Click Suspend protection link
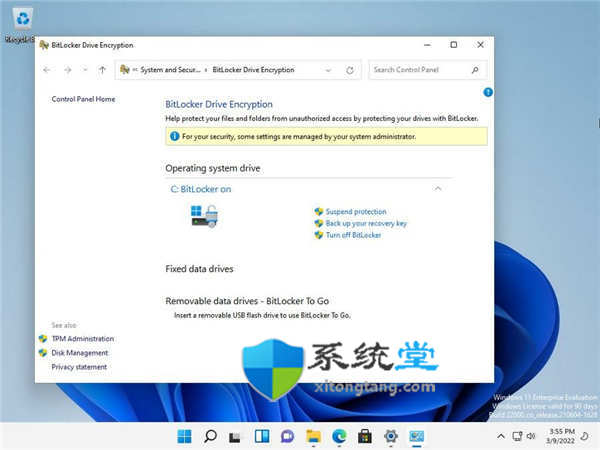 pos(356,212)
